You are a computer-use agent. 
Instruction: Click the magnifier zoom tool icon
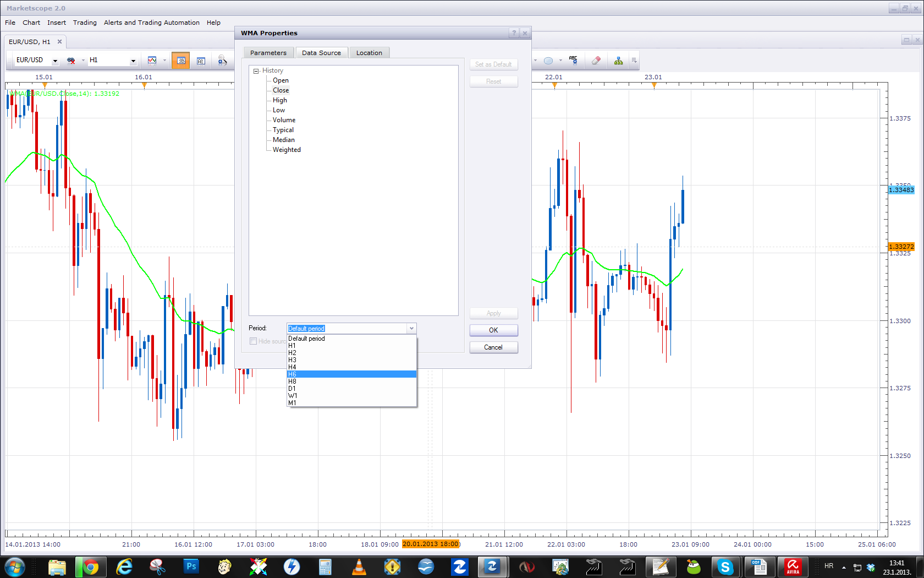pyautogui.click(x=222, y=61)
